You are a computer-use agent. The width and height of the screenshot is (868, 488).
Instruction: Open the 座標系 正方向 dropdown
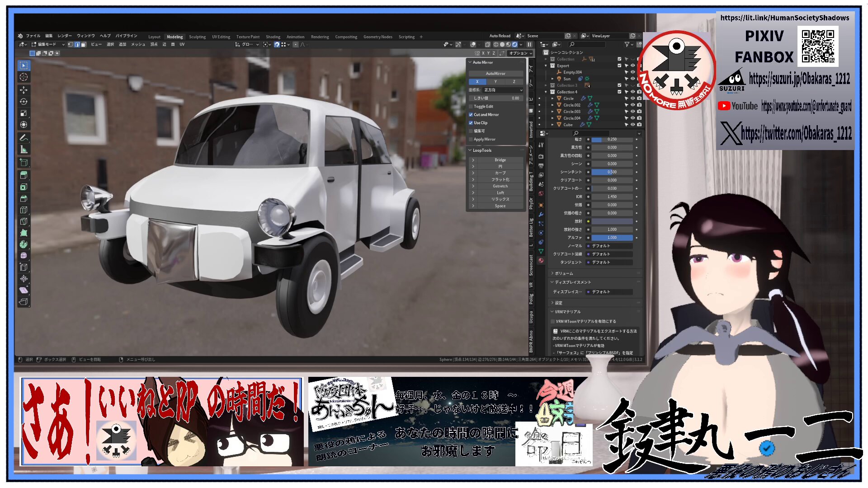coord(503,90)
